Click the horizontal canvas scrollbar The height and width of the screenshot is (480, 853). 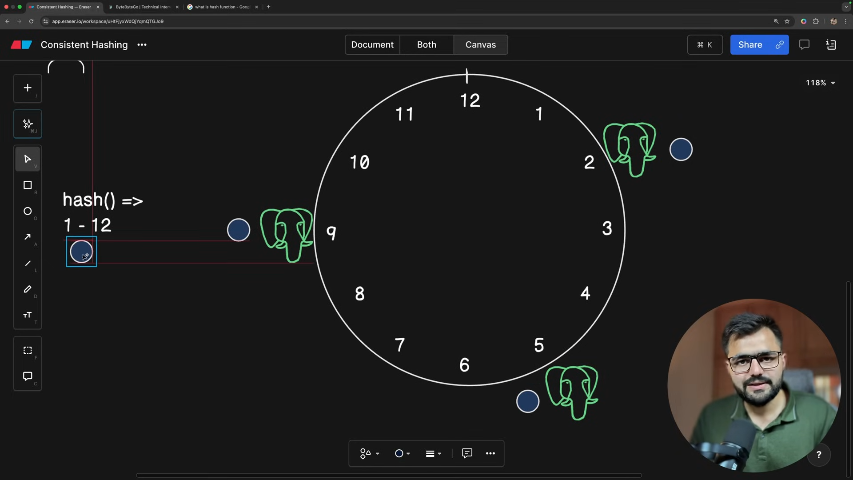(389, 476)
